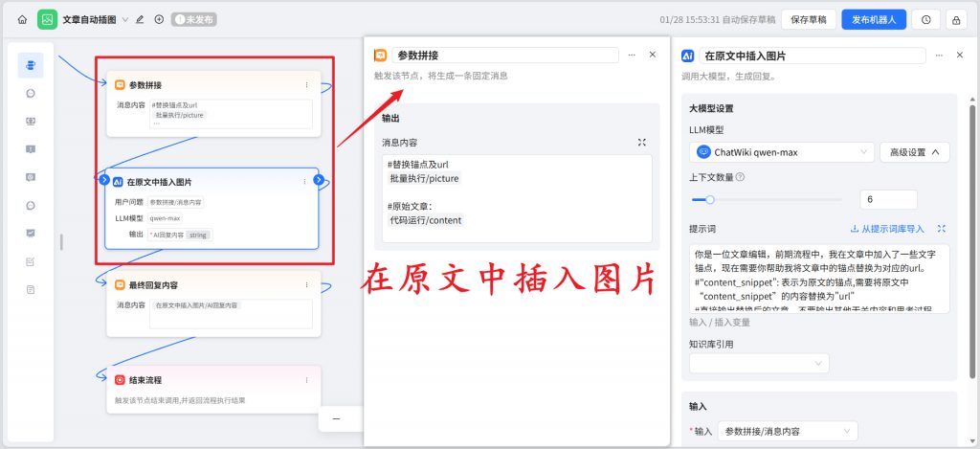980x449 pixels.
Task: Open the document list sidebar icon
Action: click(x=31, y=289)
